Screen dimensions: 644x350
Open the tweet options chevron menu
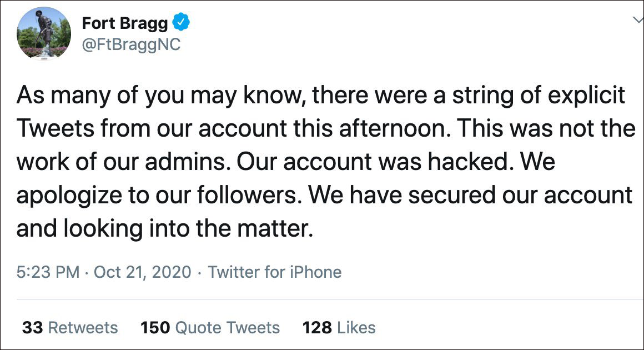637,20
